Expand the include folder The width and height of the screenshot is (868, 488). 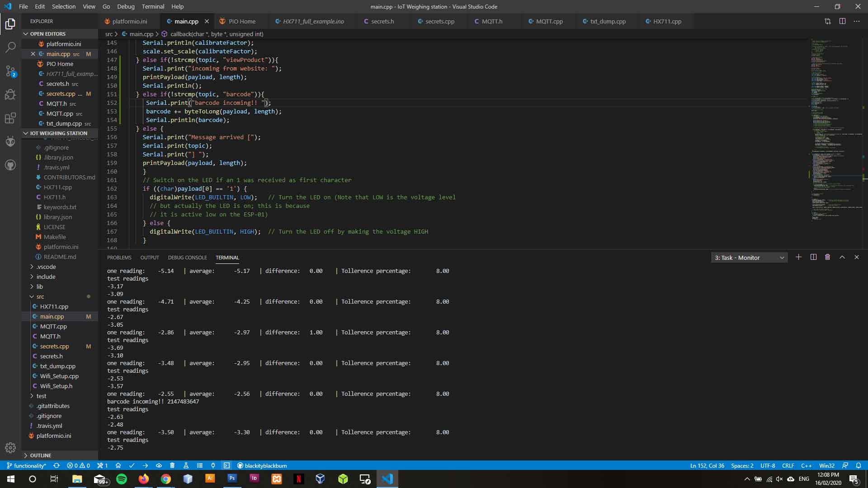(46, 277)
